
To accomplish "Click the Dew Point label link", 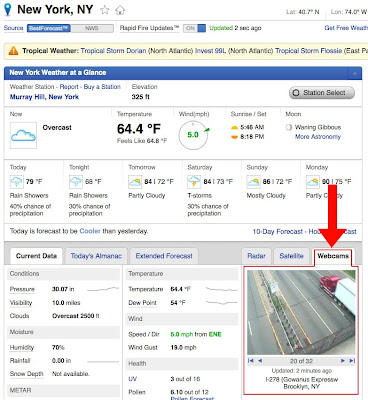I will (x=142, y=303).
